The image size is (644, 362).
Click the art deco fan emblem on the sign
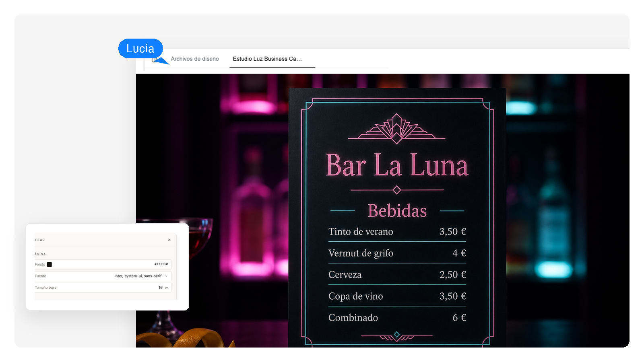(396, 129)
